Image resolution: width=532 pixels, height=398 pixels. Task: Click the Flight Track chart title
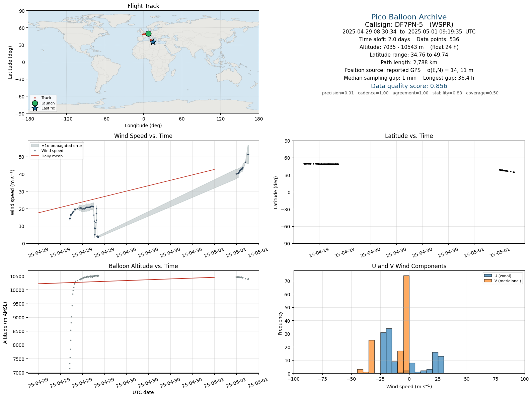coord(143,6)
